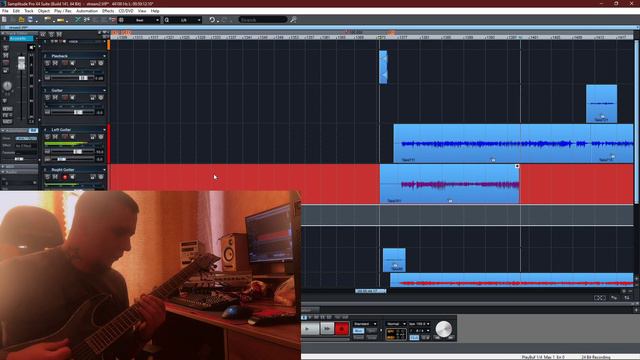Click the Q quantize icon in toolbar
Screen dimensions: 640x360
click(x=167, y=20)
